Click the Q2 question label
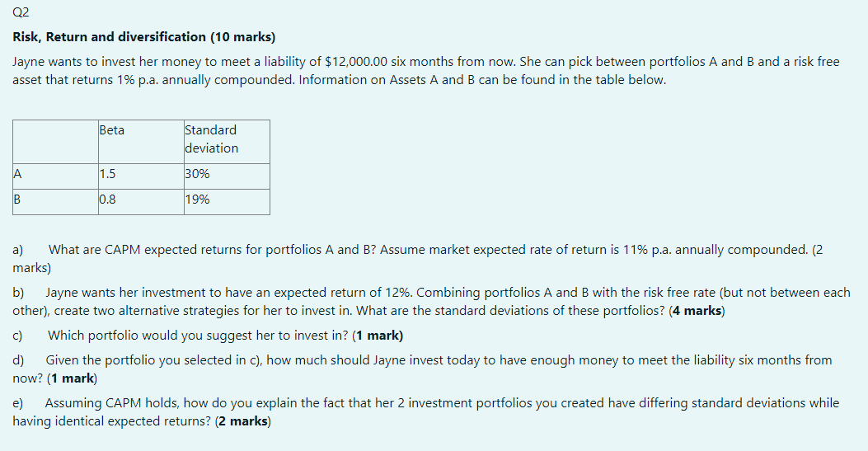The image size is (868, 451). (21, 12)
